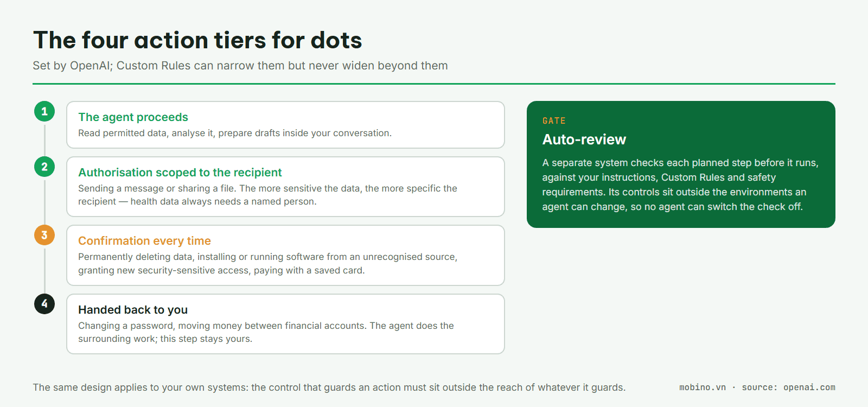
Task: Select the black number 4 tier badge
Action: 44,304
